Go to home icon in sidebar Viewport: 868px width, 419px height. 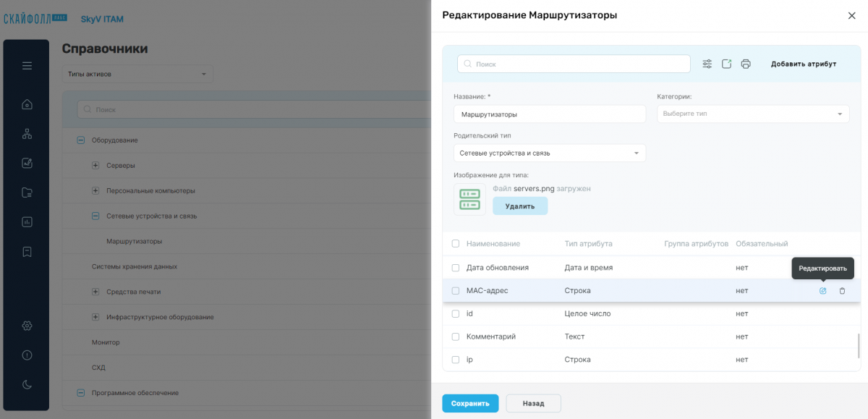(x=27, y=104)
